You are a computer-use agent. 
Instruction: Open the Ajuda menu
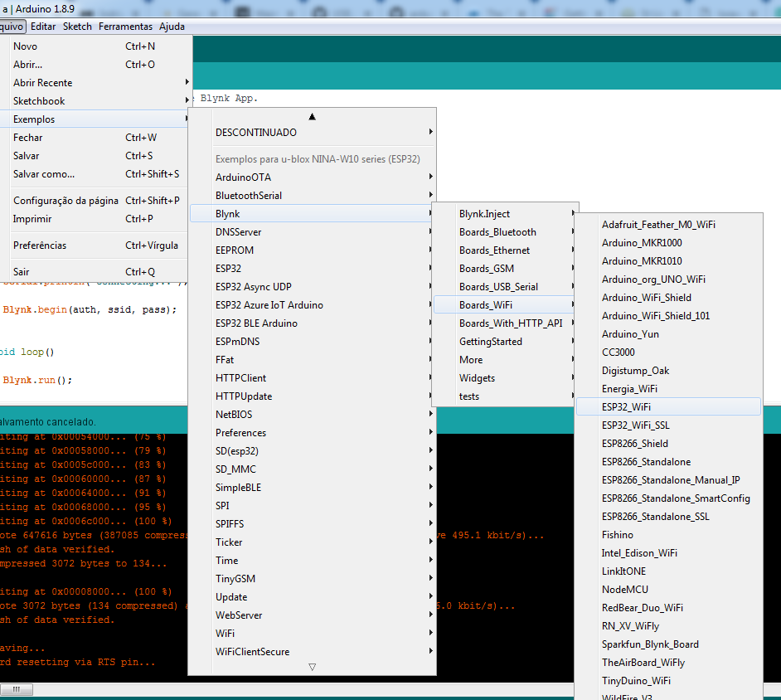(172, 27)
